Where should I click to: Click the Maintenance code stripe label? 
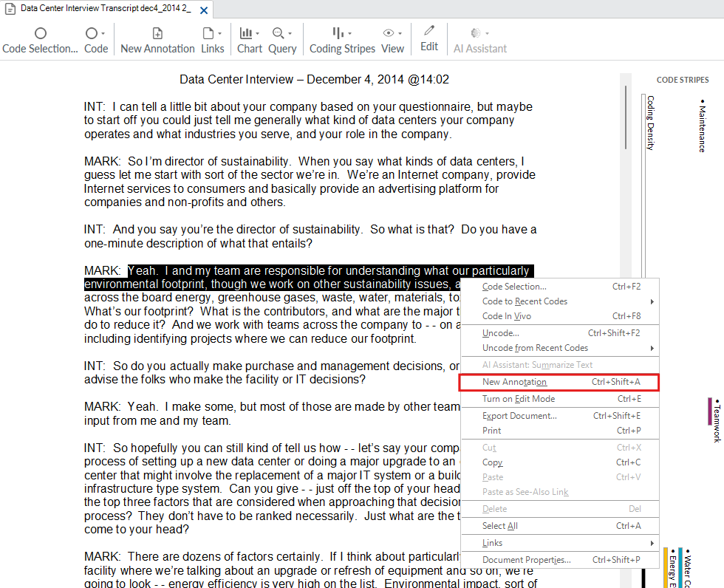tap(703, 126)
